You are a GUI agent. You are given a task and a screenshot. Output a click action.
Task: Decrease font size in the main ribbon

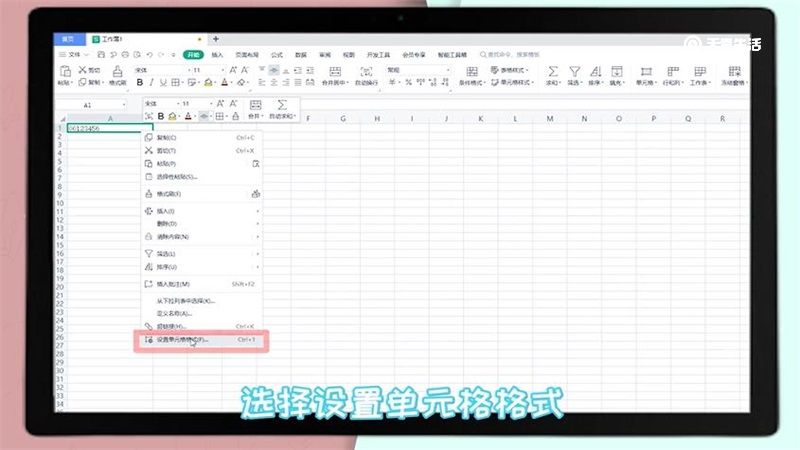245,70
